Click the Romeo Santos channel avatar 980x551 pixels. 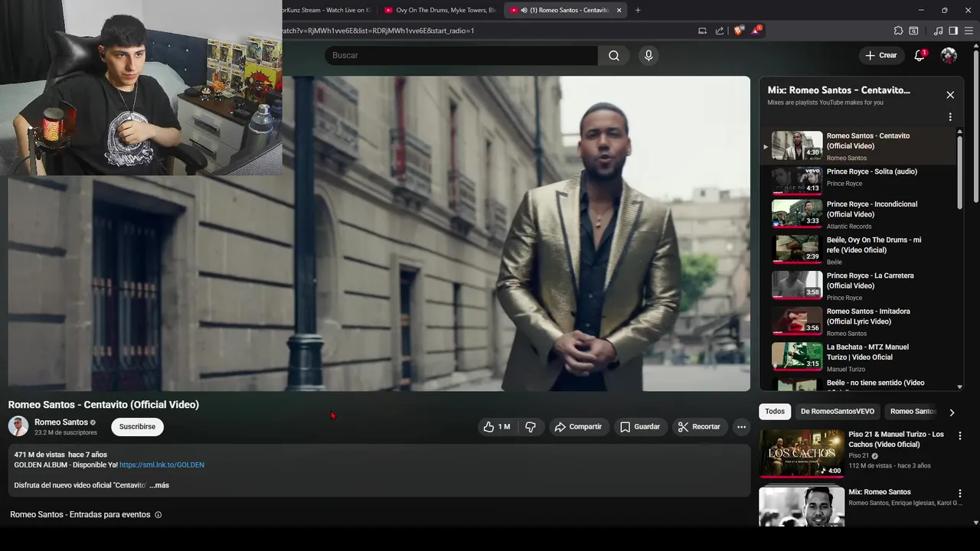coord(18,426)
